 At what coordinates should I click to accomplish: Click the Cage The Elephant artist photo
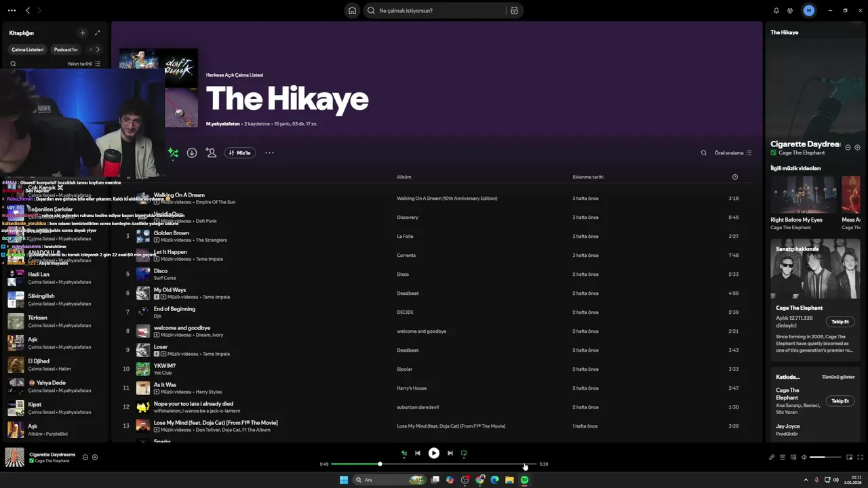point(815,270)
